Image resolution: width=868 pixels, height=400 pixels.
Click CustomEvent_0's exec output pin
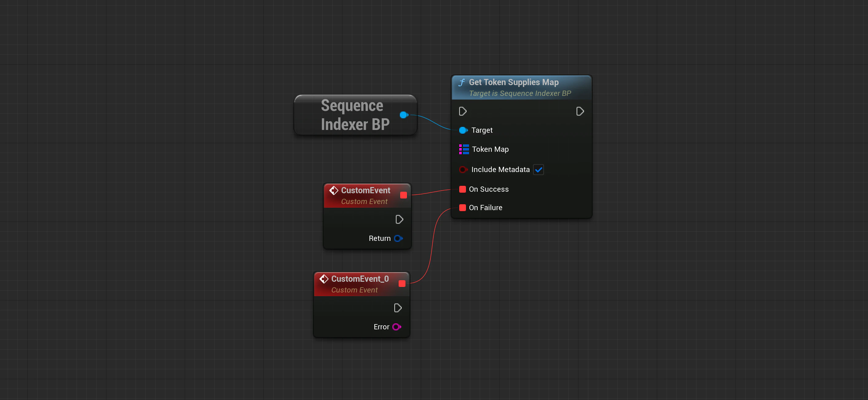(x=398, y=308)
